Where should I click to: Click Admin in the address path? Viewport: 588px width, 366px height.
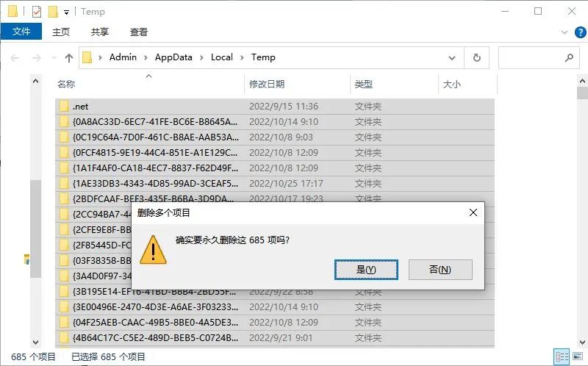pyautogui.click(x=123, y=57)
